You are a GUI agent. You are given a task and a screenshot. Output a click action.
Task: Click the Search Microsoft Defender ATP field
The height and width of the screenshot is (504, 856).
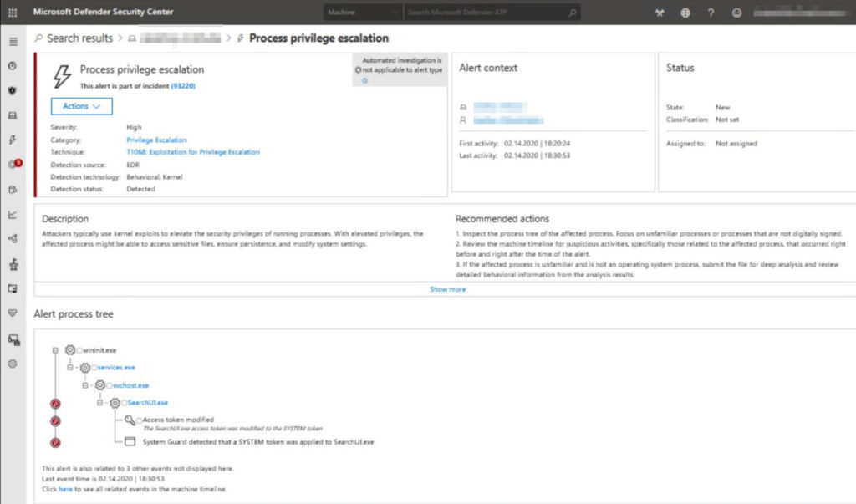click(476, 12)
